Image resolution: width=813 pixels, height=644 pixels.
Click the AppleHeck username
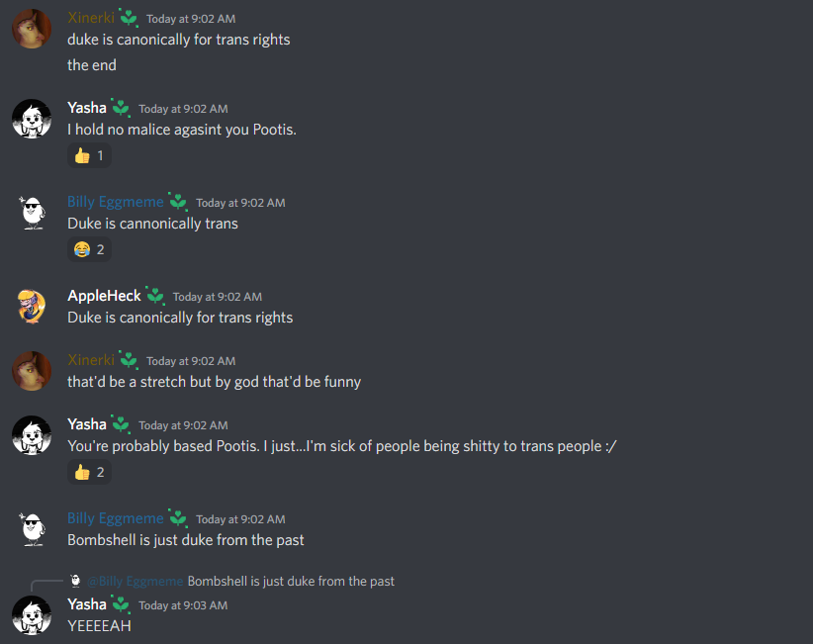(x=104, y=296)
